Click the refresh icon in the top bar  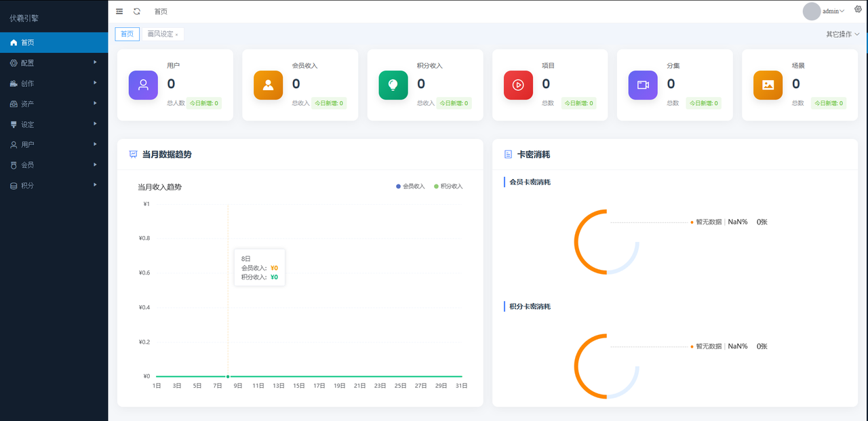137,12
